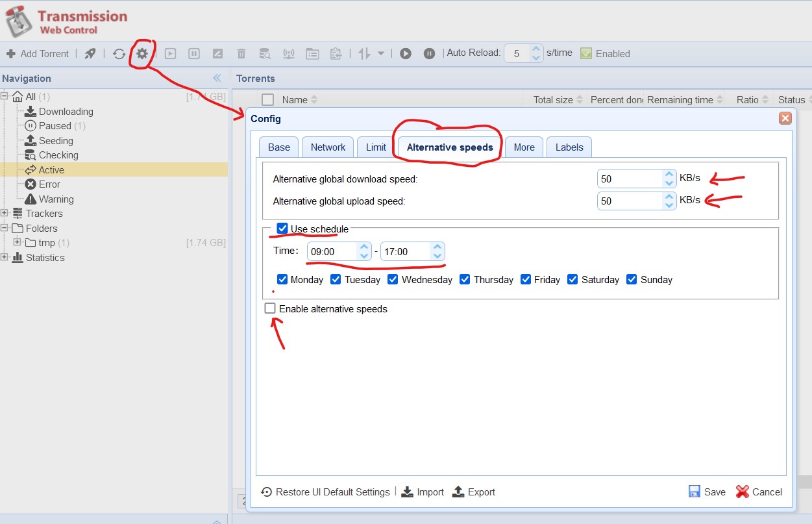Expand the Trackers tree node
This screenshot has height=524, width=812.
click(5, 213)
